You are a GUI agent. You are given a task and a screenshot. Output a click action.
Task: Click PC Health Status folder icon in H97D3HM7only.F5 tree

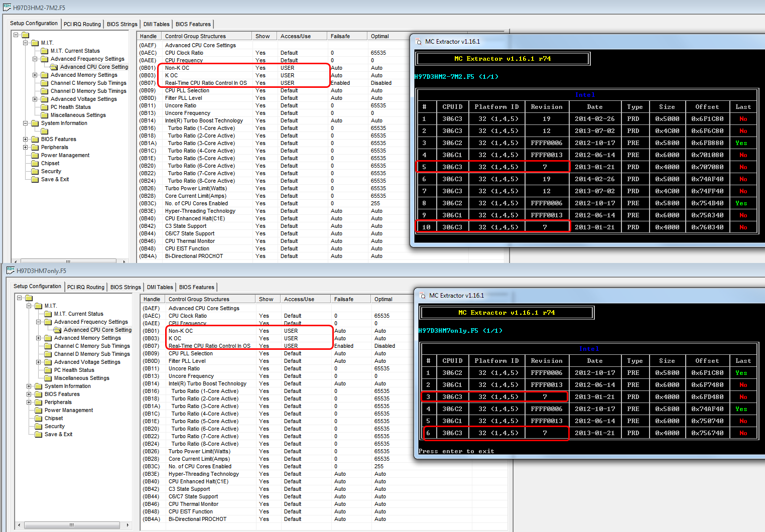coord(48,370)
